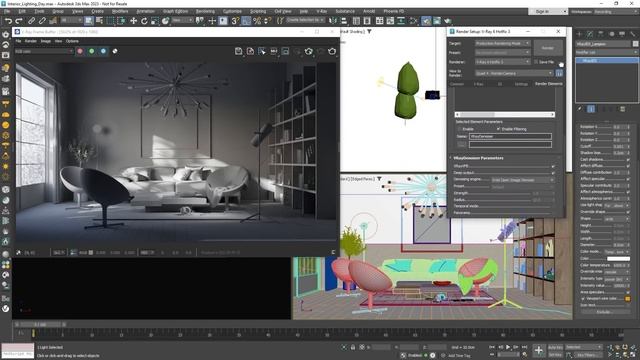Click the lock icon beside View to Render
Image resolution: width=640 pixels, height=360 pixels.
point(559,73)
